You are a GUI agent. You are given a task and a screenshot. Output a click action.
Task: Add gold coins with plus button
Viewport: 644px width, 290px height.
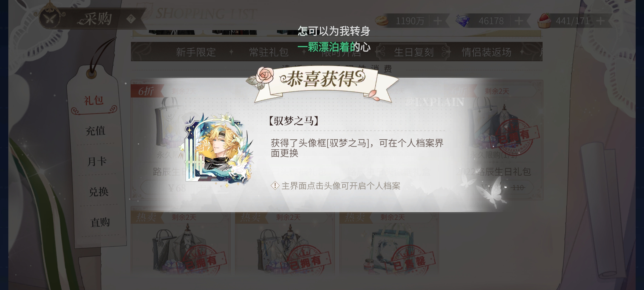tap(438, 21)
